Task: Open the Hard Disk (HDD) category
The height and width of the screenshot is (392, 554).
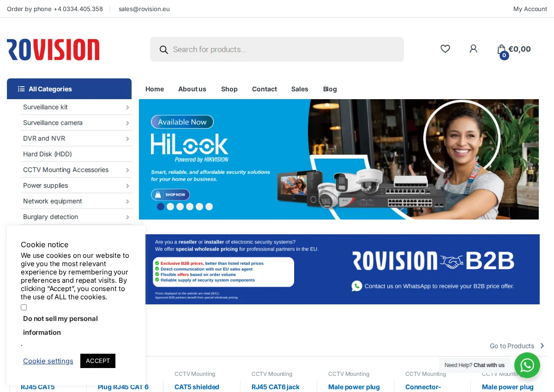Action: click(x=48, y=154)
